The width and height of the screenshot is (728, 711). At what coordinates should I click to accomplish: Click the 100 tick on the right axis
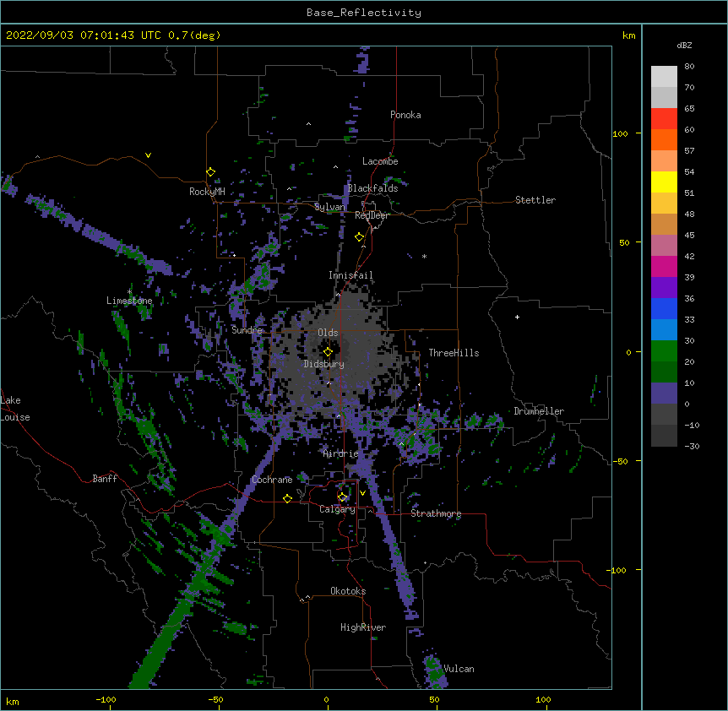[620, 133]
